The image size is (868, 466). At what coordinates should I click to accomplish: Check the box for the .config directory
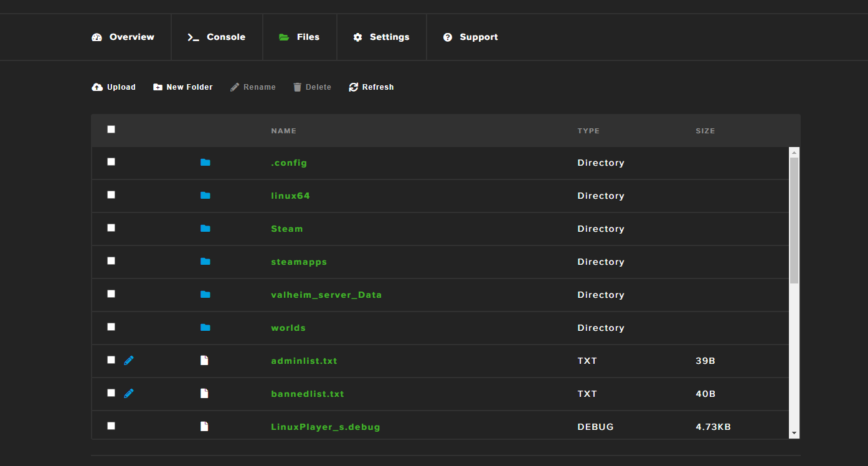(111, 162)
